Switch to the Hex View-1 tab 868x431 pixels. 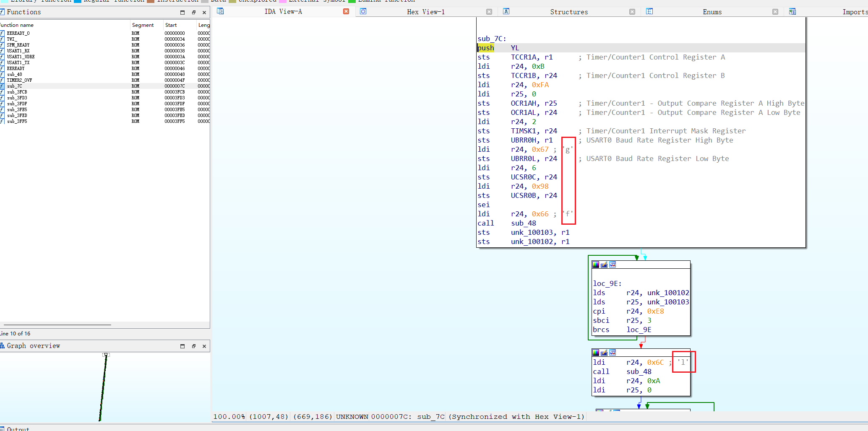click(x=426, y=12)
